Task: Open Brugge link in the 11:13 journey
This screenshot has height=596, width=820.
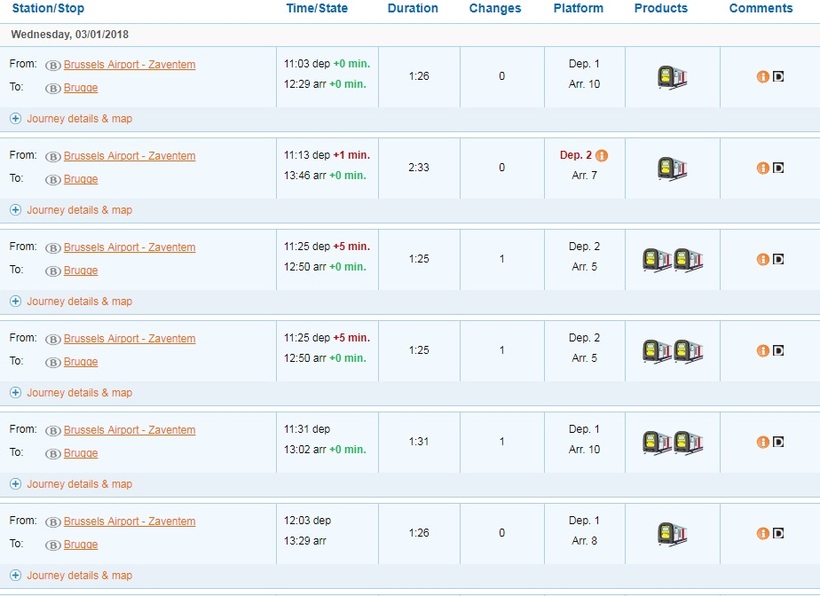Action: click(81, 179)
